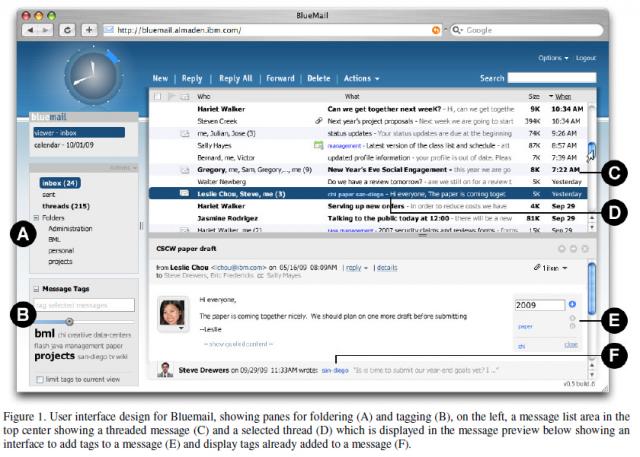640x457 pixels.
Task: Click the Bluemail Search input field
Action: coord(551,78)
